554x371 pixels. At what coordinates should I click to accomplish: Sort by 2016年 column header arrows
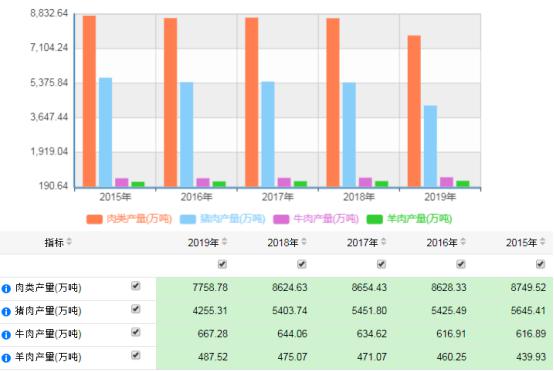point(463,242)
